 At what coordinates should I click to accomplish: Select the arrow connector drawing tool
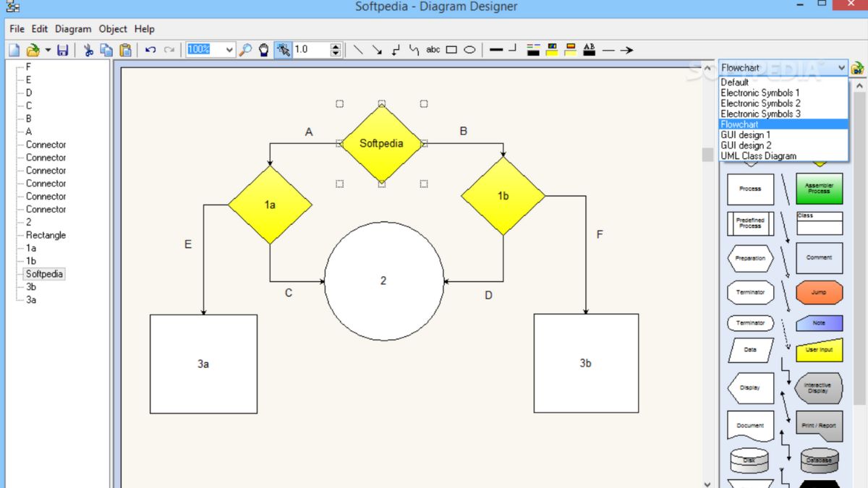[377, 50]
